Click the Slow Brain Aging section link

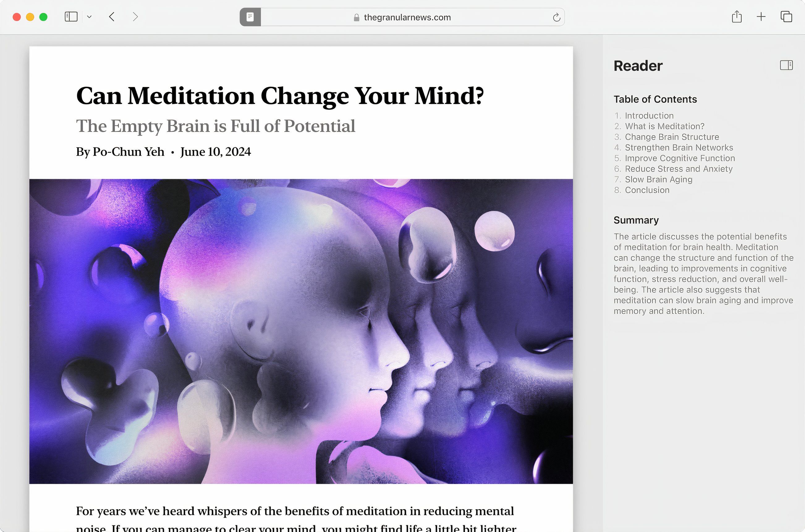(659, 179)
